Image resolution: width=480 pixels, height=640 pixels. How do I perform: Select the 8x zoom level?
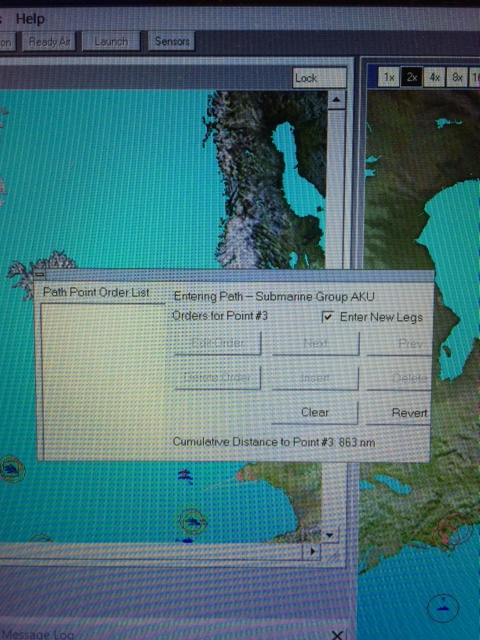(457, 77)
